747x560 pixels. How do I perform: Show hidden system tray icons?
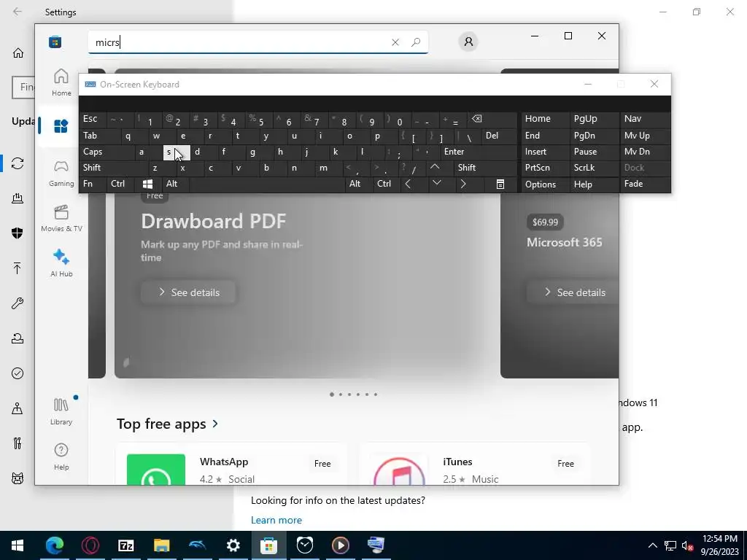(x=653, y=545)
